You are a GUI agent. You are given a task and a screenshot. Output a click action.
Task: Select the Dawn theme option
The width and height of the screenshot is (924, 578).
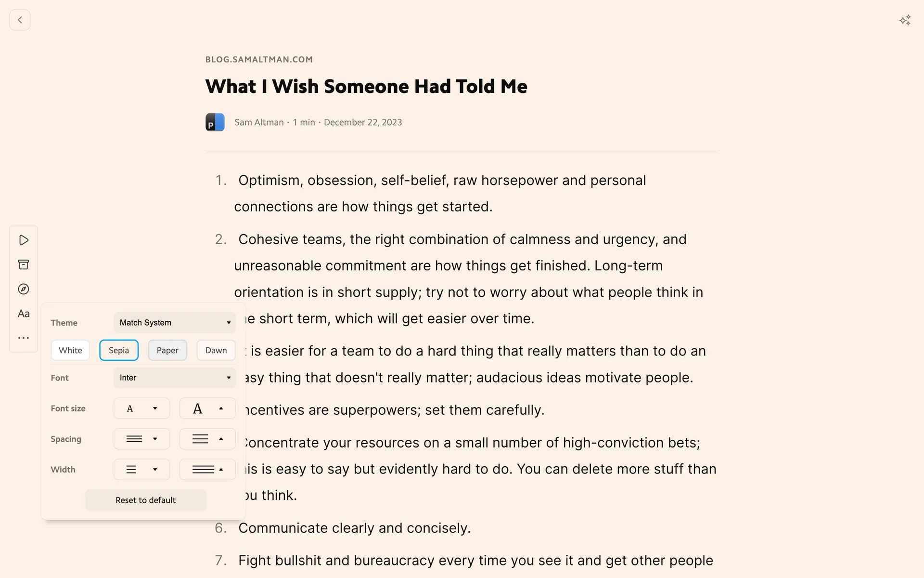216,350
